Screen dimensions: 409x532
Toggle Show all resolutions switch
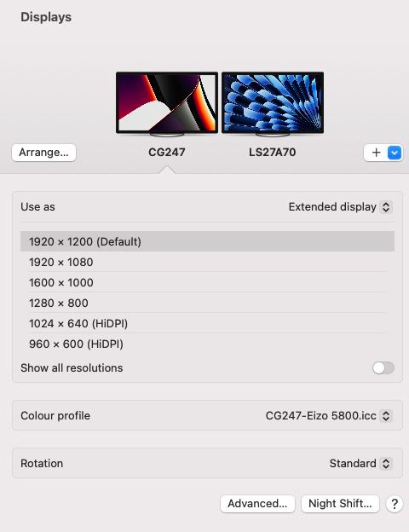(x=383, y=367)
